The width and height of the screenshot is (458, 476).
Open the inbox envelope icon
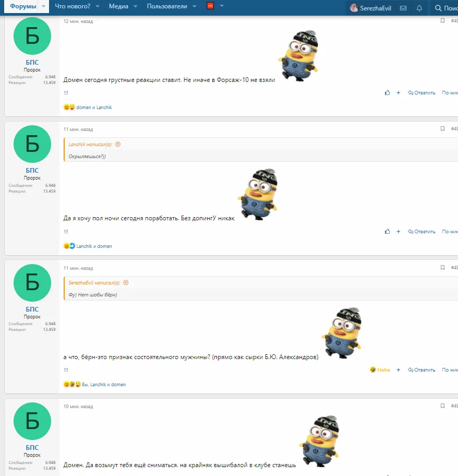coord(403,8)
